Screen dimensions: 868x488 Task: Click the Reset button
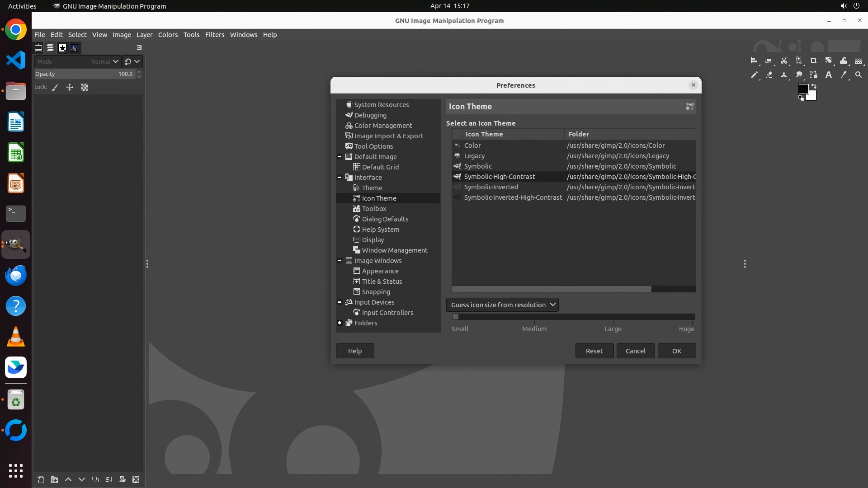click(594, 351)
